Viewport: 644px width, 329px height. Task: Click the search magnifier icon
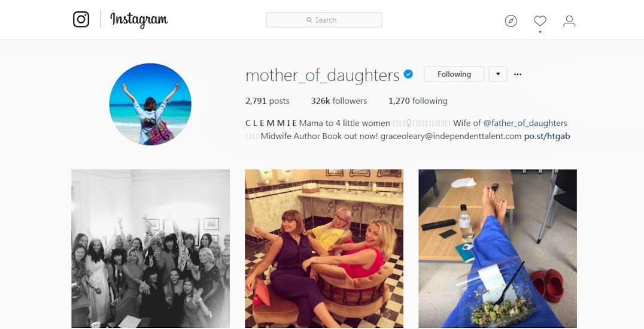(x=309, y=20)
